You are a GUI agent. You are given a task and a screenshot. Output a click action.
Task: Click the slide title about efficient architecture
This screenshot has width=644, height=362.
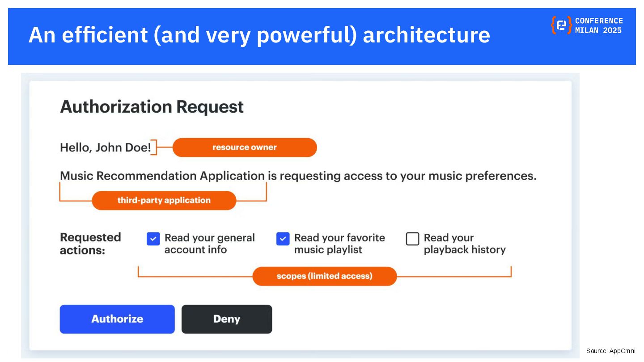(259, 35)
